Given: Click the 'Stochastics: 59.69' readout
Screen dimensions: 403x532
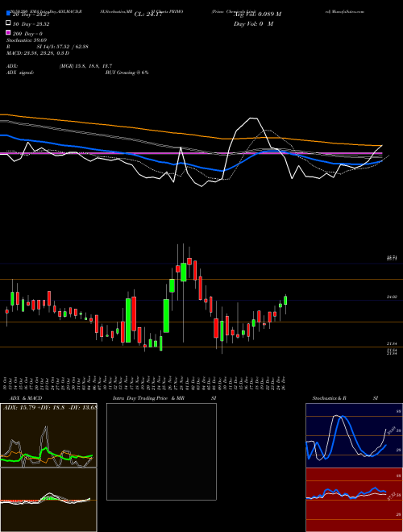Looking at the screenshot, I should tap(27, 40).
